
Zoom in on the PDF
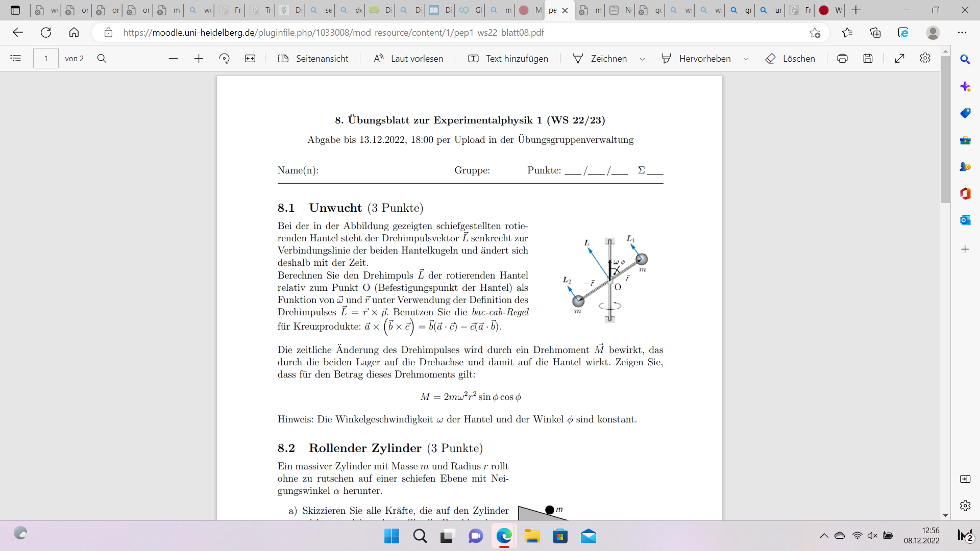(199, 59)
